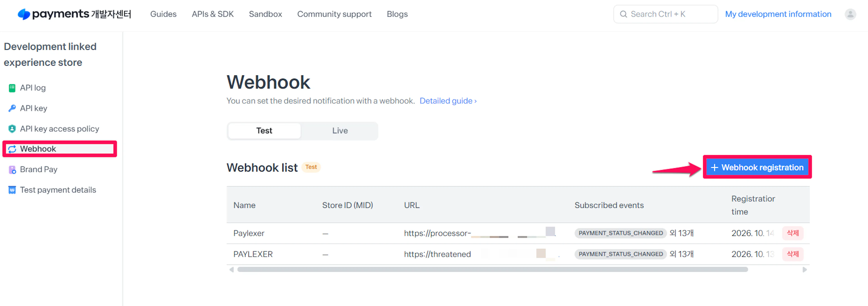Click the Test payment details icon
Image resolution: width=868 pixels, height=306 pixels.
[12, 190]
